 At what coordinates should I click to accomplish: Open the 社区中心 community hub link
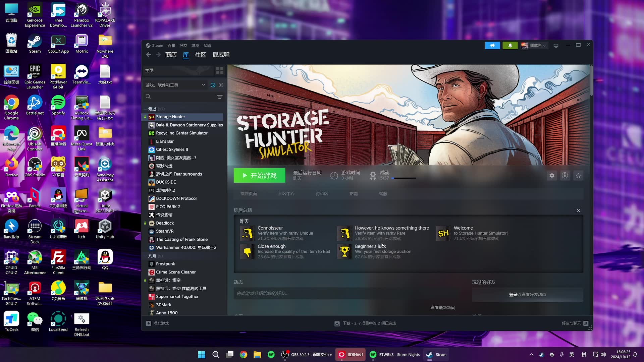coord(286,194)
